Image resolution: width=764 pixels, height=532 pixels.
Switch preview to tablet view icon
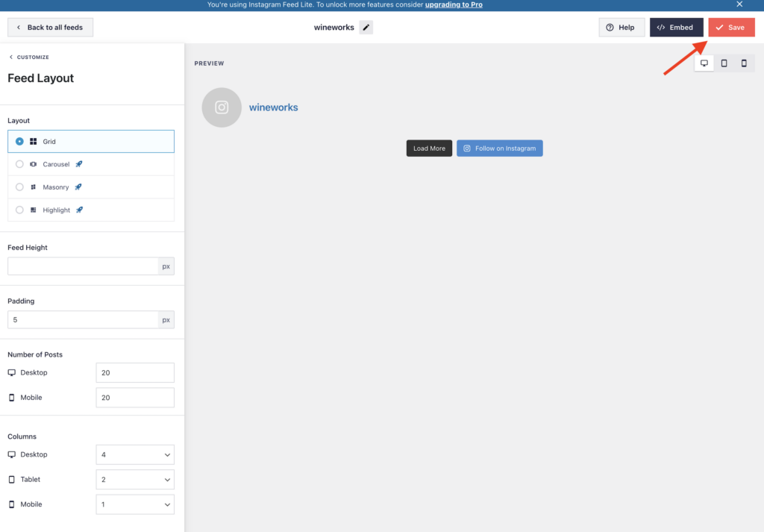(724, 63)
